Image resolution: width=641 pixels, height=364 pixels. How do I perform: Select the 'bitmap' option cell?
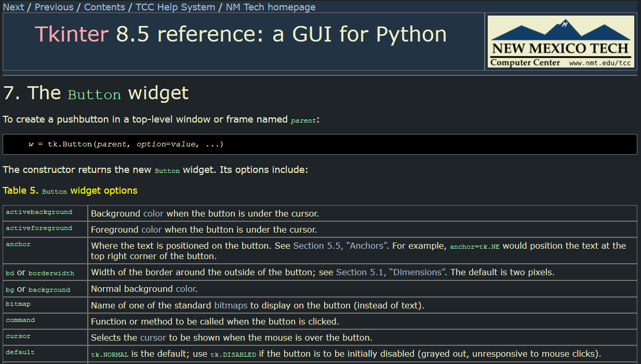[46, 305]
